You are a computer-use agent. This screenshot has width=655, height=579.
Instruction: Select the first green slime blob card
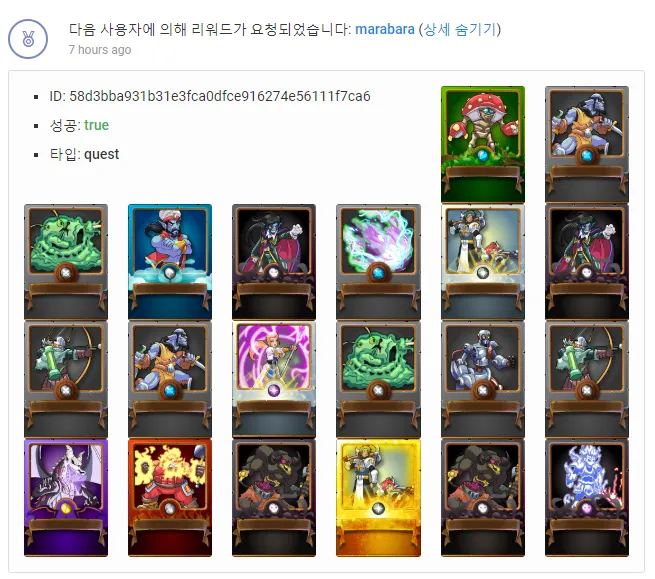(x=66, y=262)
